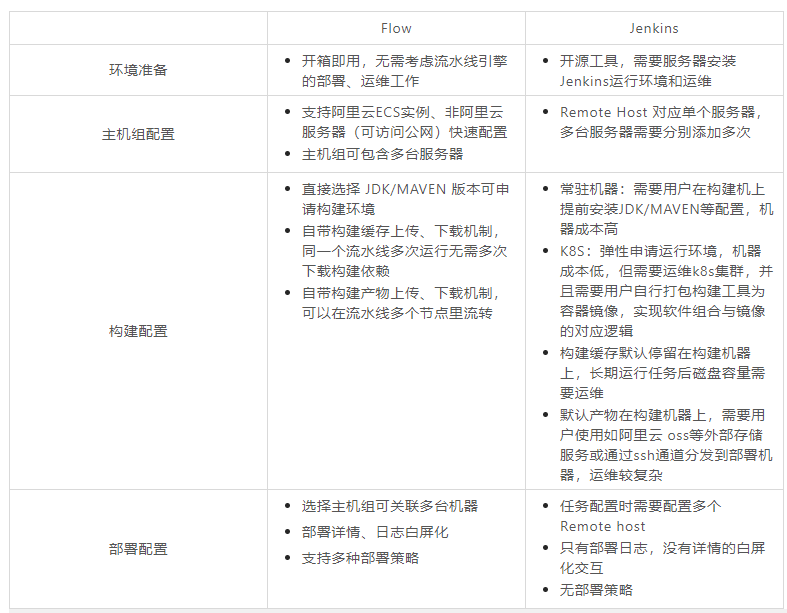
Task: Click the bullet '主机组可包含多台服务器'
Action: (382, 154)
